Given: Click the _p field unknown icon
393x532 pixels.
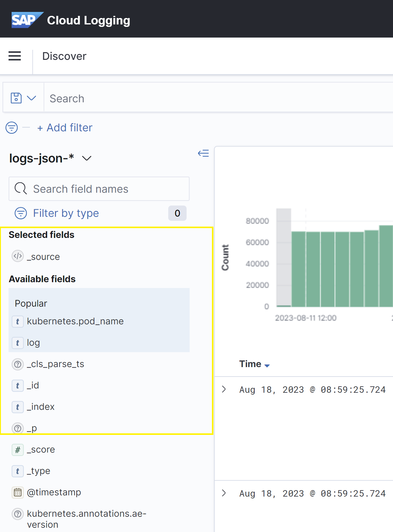Looking at the screenshot, I should pyautogui.click(x=18, y=428).
